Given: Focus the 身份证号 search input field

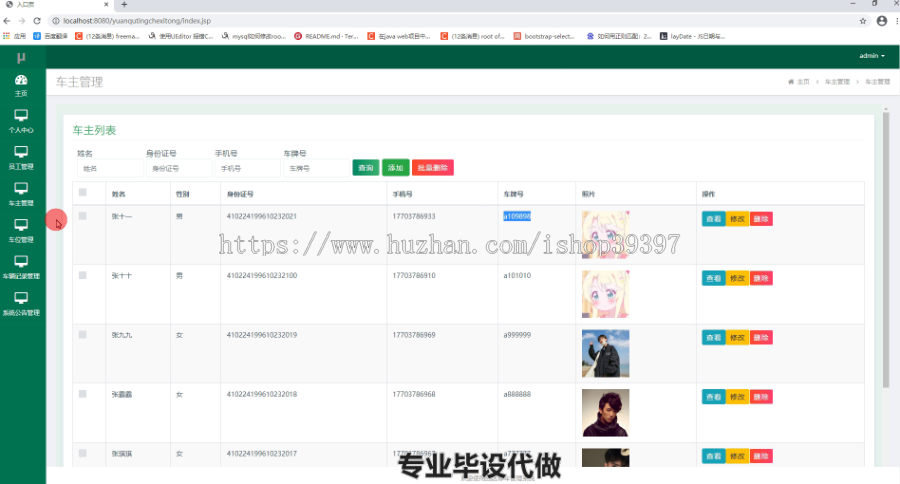Looking at the screenshot, I should point(179,168).
